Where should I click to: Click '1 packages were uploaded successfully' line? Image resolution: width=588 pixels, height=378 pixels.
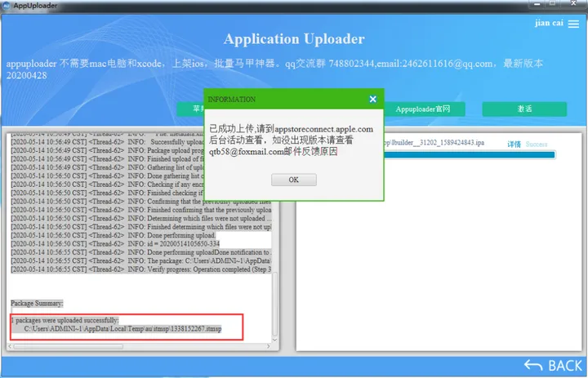65,320
